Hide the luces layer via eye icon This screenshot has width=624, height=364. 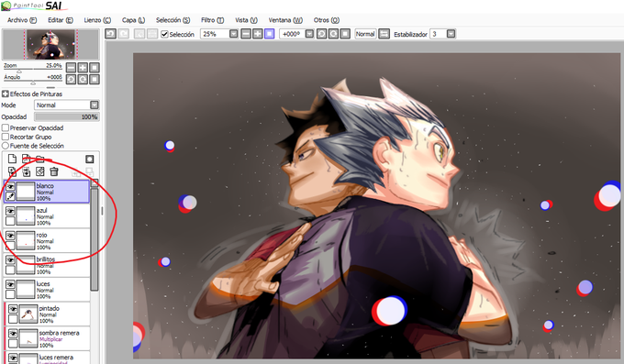tap(10, 284)
